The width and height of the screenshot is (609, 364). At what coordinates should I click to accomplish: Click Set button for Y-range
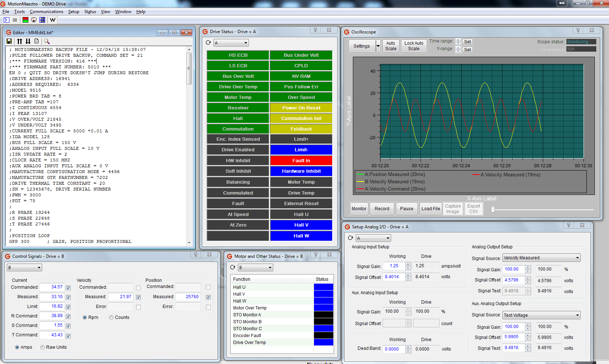click(467, 50)
